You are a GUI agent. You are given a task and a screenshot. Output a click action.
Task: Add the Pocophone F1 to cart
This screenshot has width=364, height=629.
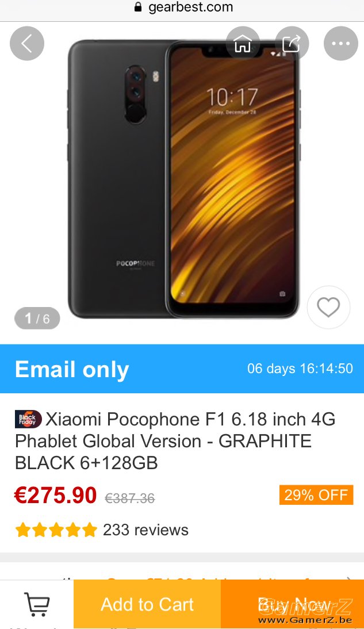click(x=147, y=604)
